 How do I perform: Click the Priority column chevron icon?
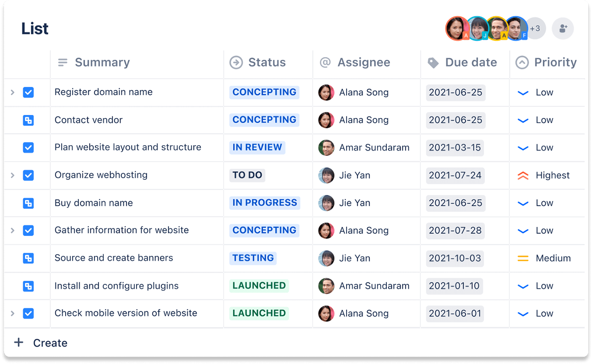coord(522,62)
